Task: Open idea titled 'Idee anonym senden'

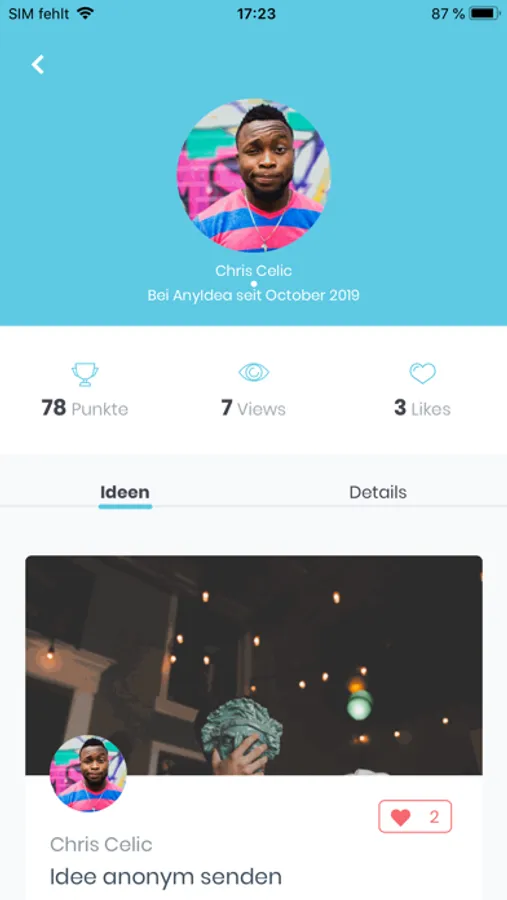Action: 166,876
